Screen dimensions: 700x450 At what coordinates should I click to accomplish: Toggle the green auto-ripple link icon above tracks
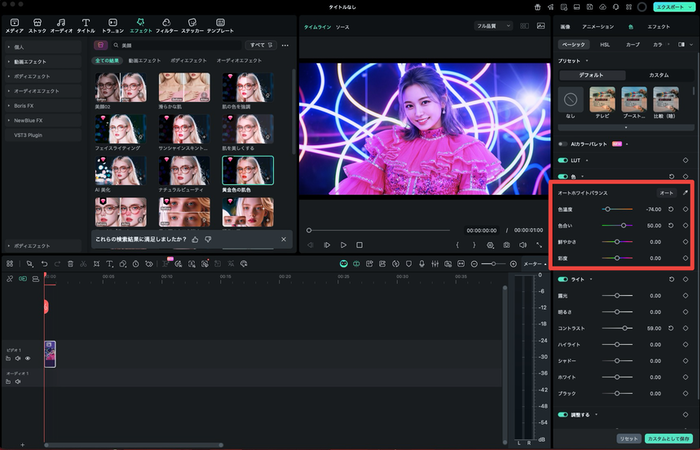23,279
